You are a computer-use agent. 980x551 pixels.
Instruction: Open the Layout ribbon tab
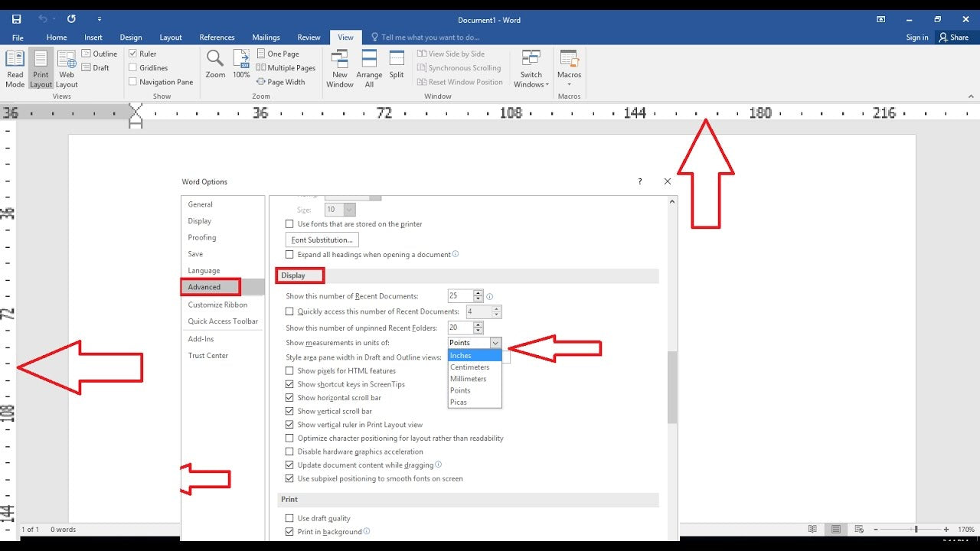pyautogui.click(x=171, y=37)
